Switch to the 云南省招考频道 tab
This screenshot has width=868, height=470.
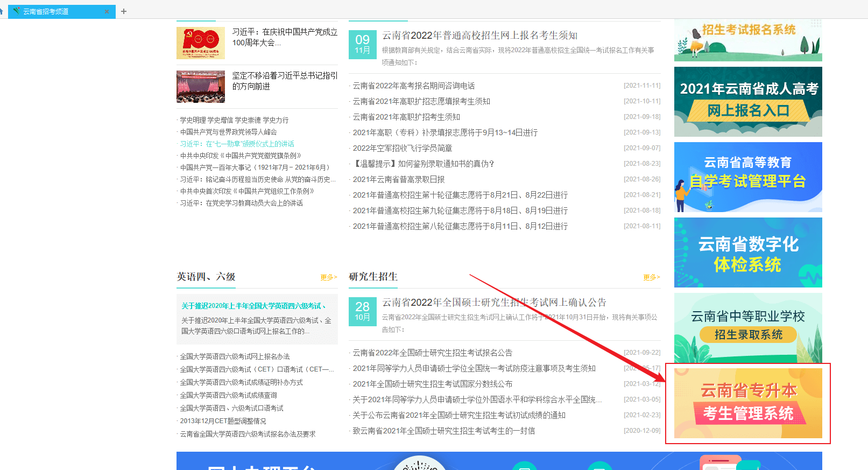pos(54,11)
